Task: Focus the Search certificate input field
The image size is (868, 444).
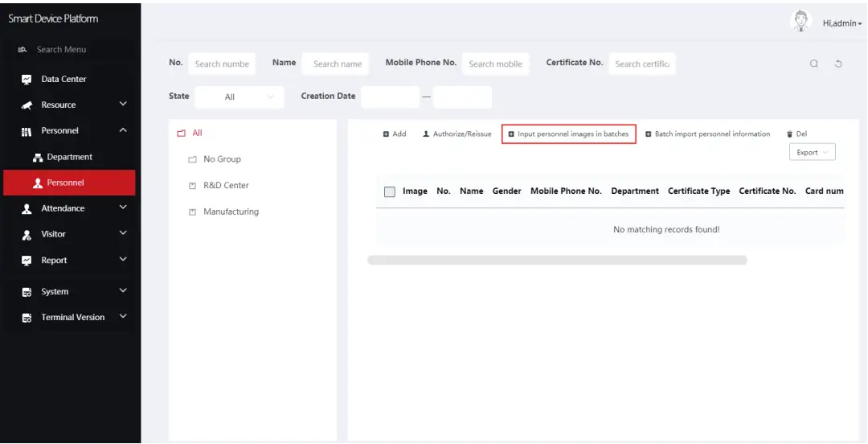Action: 642,64
